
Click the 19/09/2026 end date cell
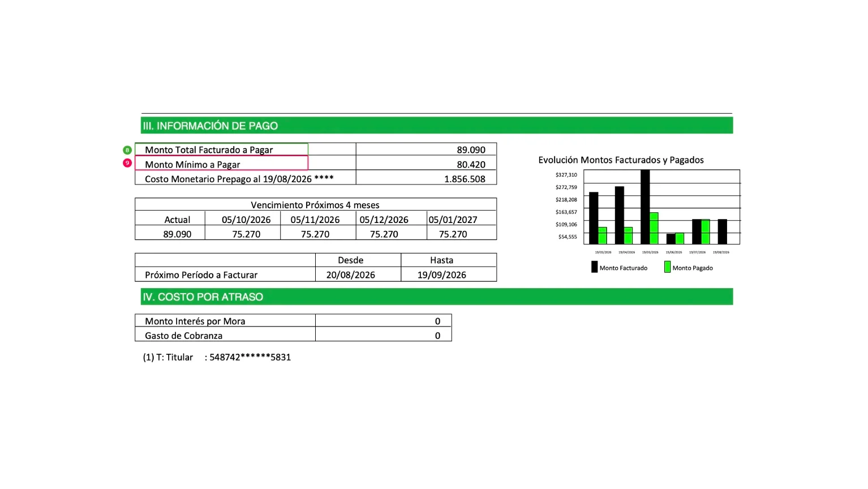pyautogui.click(x=442, y=275)
